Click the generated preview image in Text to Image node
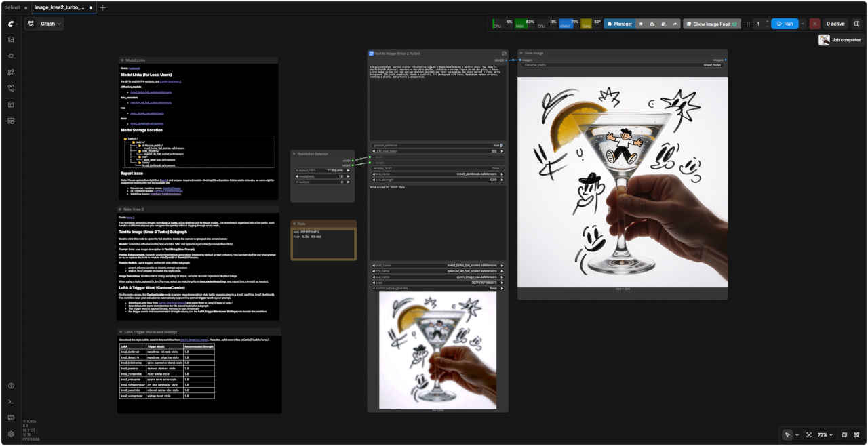Viewport: 868px width, 446px height. 437,350
